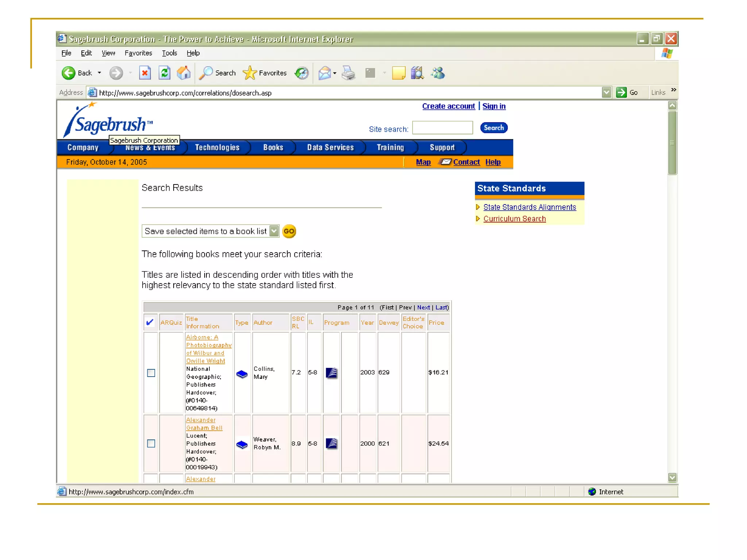Select the Books navigation tab

(273, 148)
